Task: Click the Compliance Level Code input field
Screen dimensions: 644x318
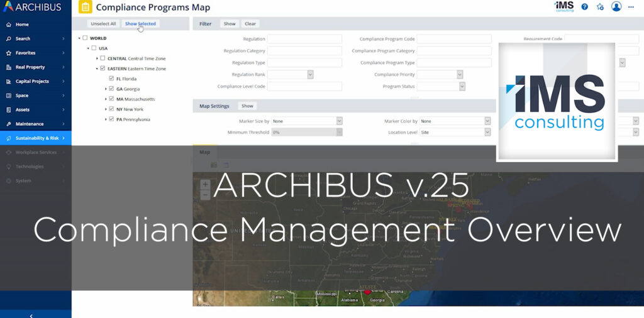Action: [305, 87]
